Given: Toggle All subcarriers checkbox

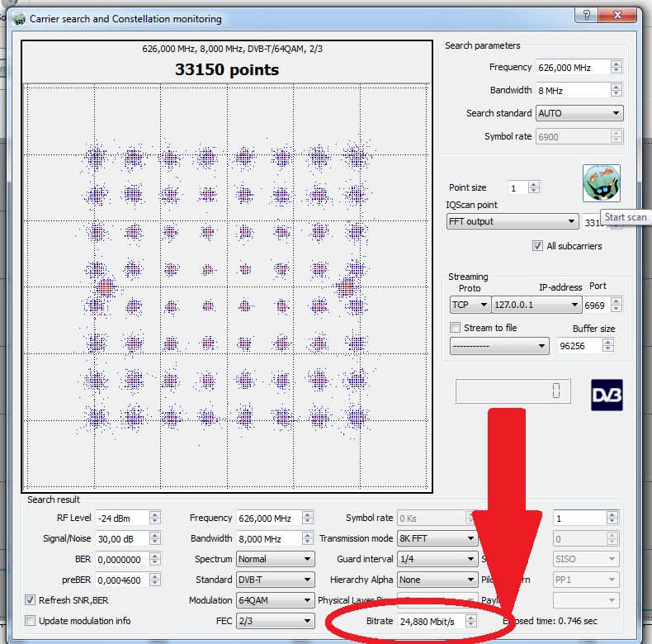Looking at the screenshot, I should click(x=537, y=246).
